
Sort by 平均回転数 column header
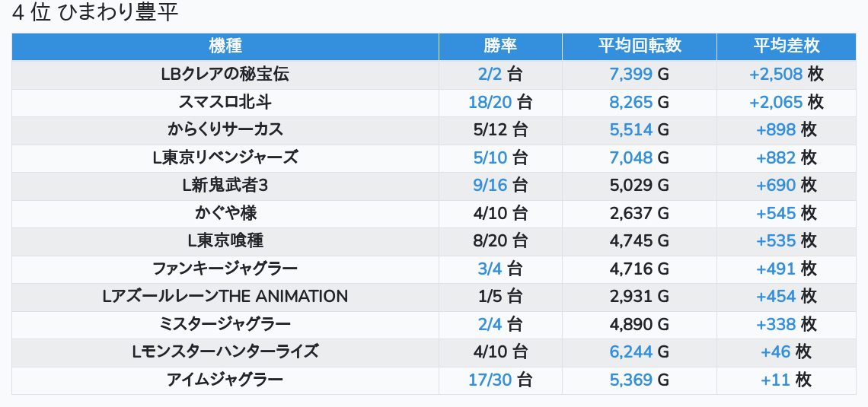pos(639,46)
